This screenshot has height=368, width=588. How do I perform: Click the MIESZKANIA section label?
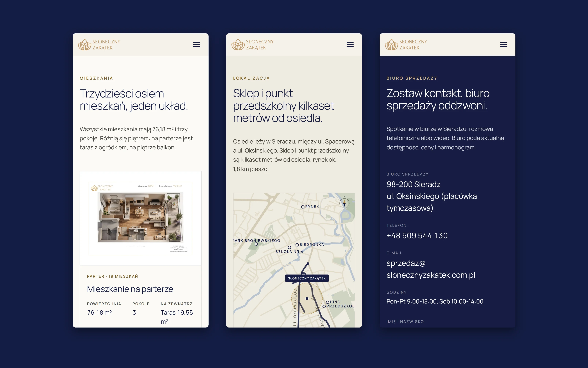tap(96, 78)
